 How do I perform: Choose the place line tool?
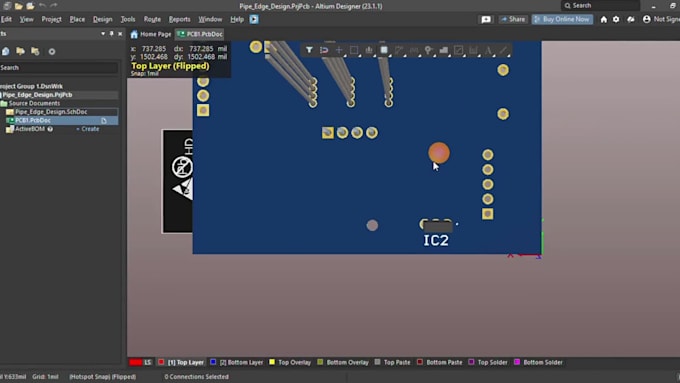[x=503, y=50]
